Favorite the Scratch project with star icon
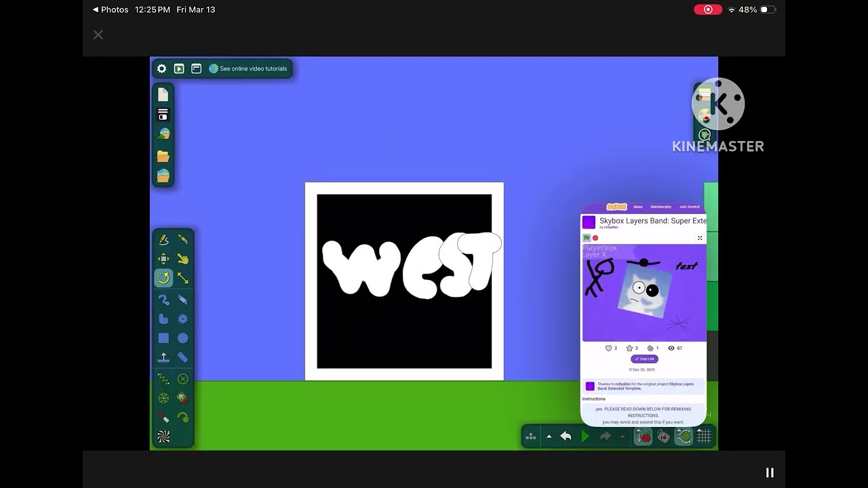 [x=629, y=348]
